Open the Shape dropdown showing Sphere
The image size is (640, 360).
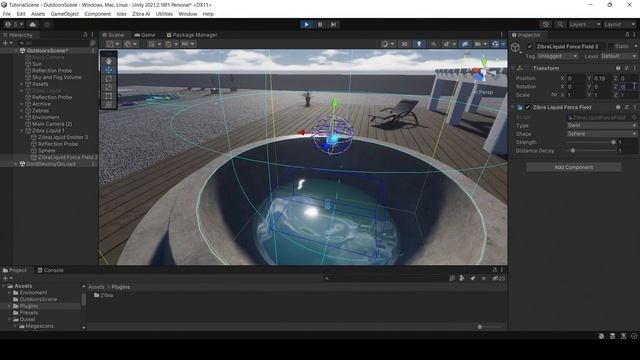tap(602, 134)
